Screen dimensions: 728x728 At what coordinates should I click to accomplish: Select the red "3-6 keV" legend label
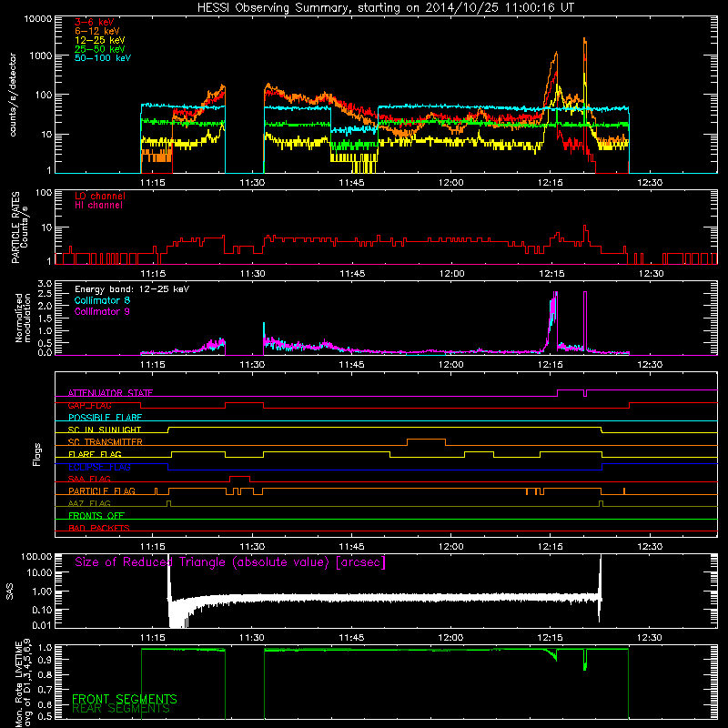(95, 22)
